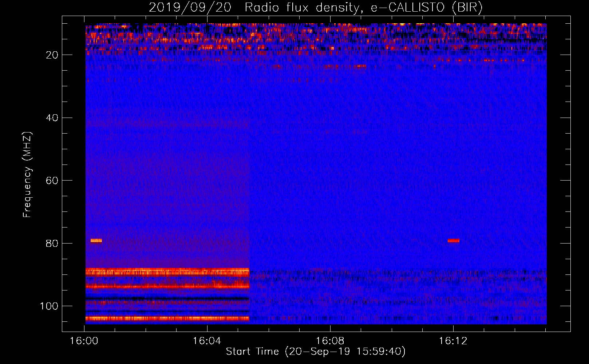This screenshot has width=589, height=364.
Task: Click the 60 MHz frequency tick label
Action: coord(52,181)
